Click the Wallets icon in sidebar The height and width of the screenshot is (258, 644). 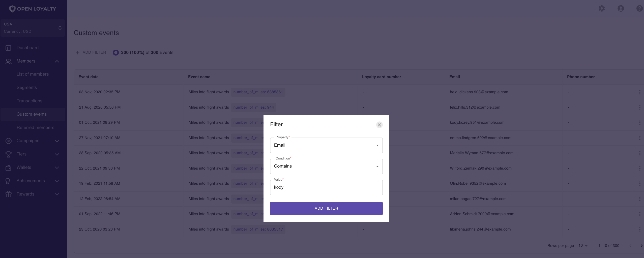8,168
